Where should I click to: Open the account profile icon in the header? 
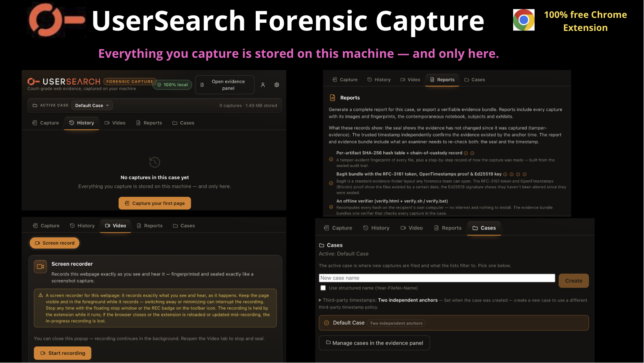[263, 85]
